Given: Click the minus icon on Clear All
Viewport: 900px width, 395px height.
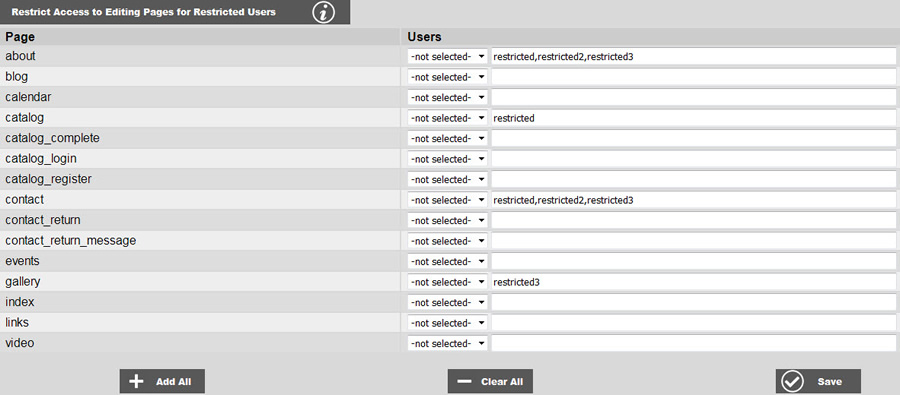Looking at the screenshot, I should click(x=465, y=382).
